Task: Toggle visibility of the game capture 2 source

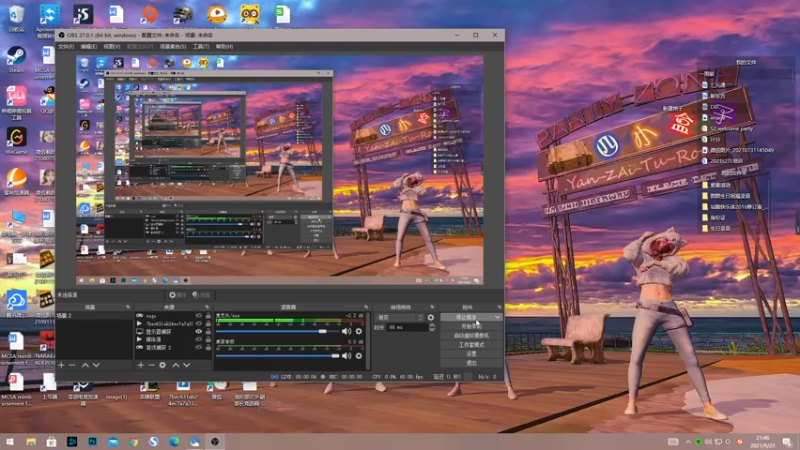Action: pyautogui.click(x=198, y=347)
